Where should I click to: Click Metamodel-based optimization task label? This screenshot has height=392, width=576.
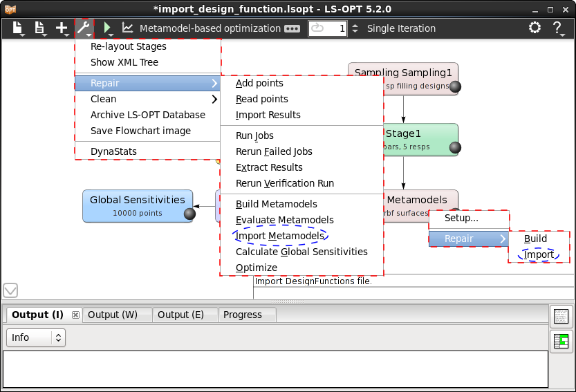[210, 28]
